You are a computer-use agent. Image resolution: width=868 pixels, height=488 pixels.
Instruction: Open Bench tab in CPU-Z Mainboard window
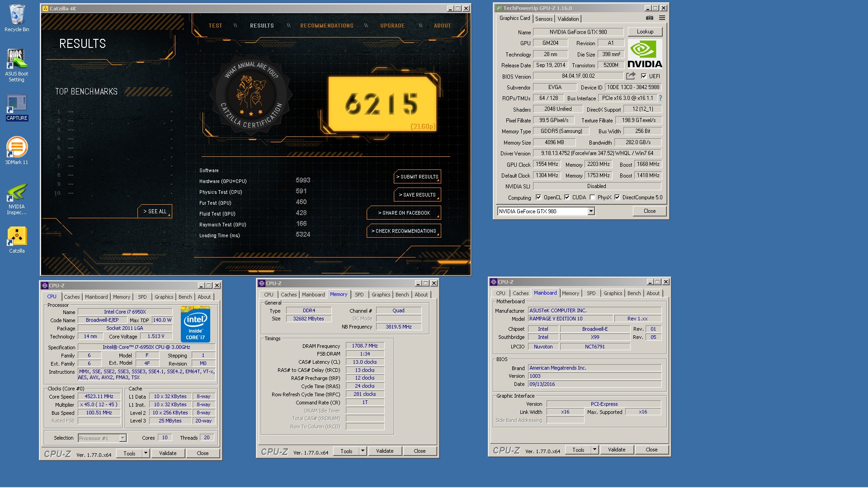click(634, 293)
